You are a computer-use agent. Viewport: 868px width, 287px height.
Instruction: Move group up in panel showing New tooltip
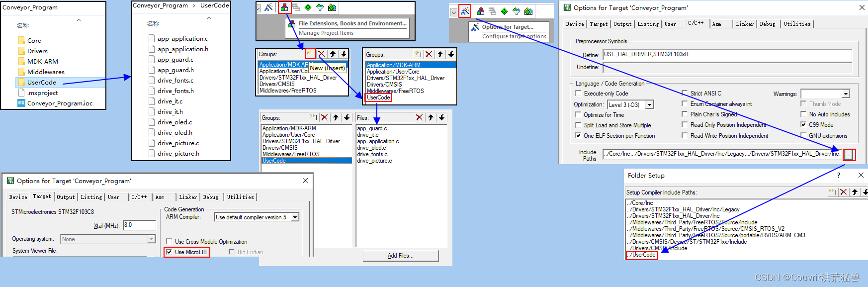(x=333, y=54)
